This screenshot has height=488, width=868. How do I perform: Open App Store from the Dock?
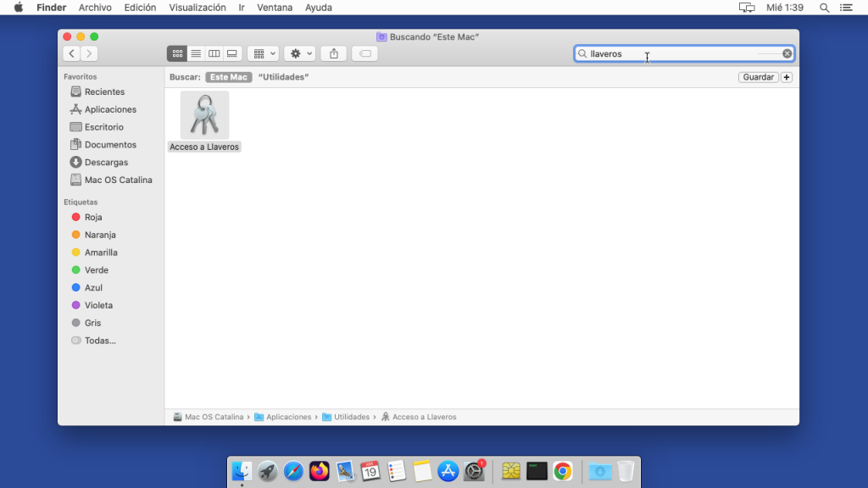pos(448,471)
